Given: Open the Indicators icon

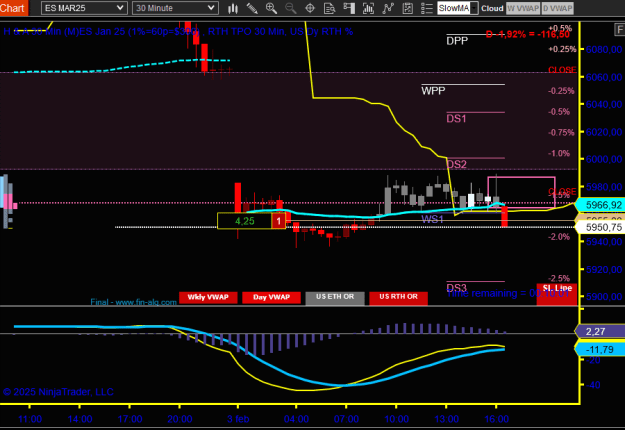Looking at the screenshot, I should coord(388,8).
